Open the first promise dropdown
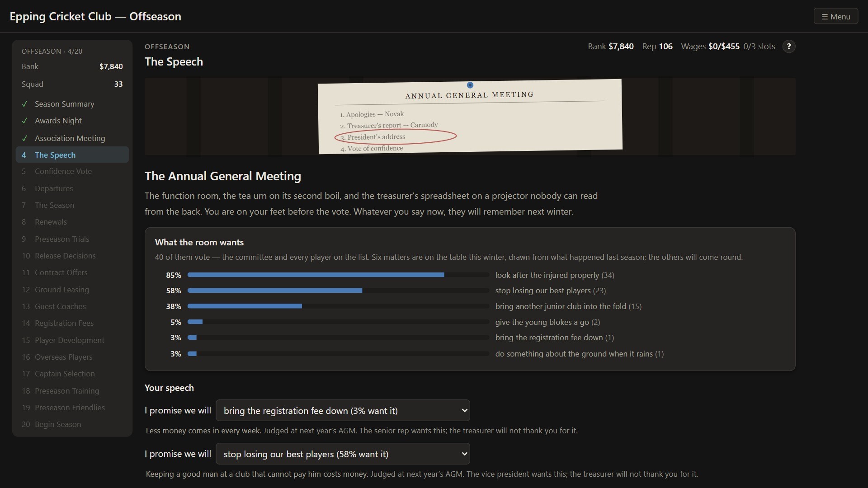This screenshot has height=488, width=868. [x=343, y=410]
